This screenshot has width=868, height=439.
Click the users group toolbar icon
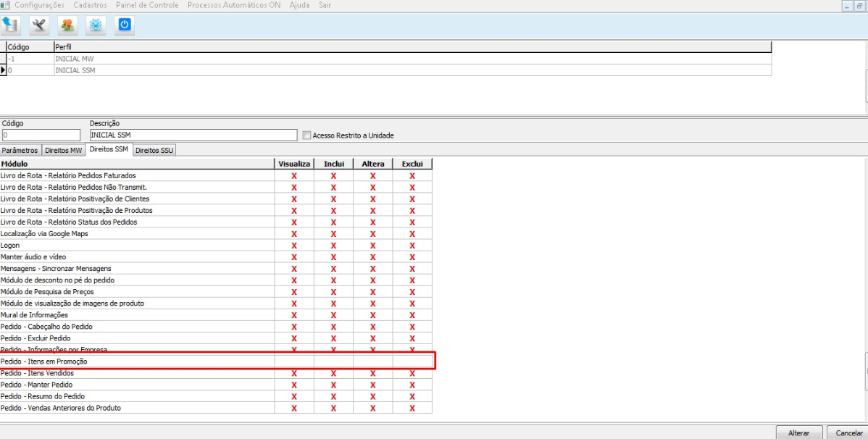(x=67, y=25)
